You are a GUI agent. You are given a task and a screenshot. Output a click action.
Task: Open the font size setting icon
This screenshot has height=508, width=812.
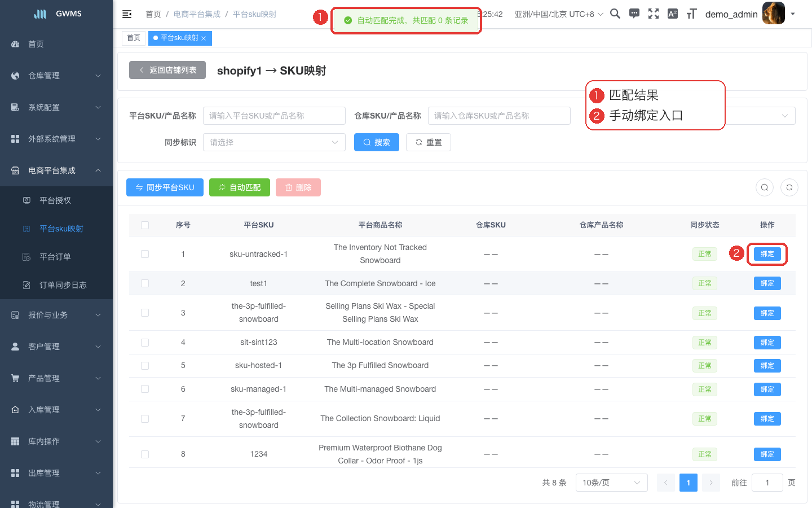(692, 14)
